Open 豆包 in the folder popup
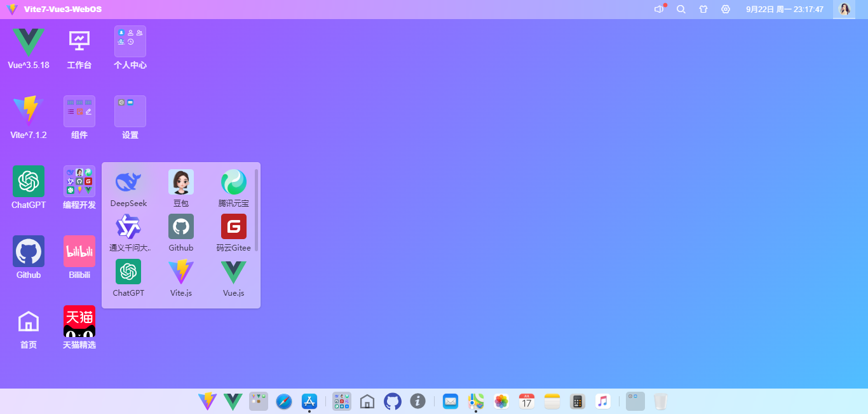Image resolution: width=868 pixels, height=414 pixels. coord(181,188)
